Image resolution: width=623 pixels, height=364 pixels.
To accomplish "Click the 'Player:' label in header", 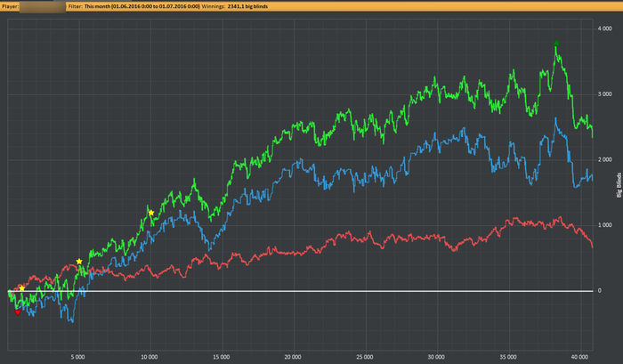I will pos(11,6).
